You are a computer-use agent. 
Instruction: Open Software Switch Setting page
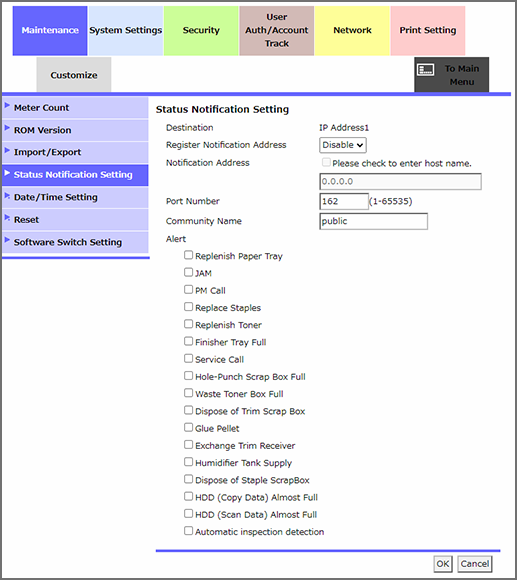[x=75, y=242]
